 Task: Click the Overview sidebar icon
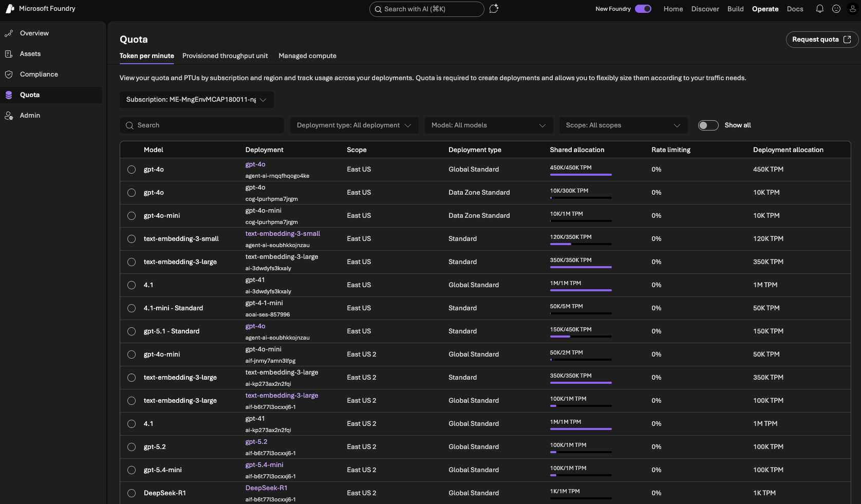(9, 33)
